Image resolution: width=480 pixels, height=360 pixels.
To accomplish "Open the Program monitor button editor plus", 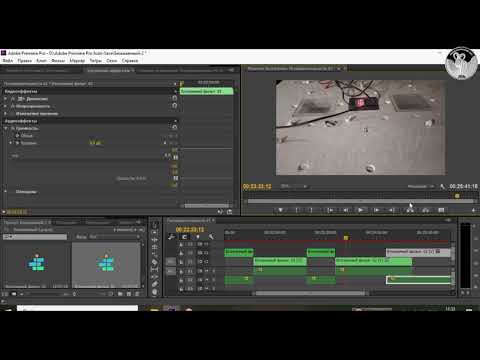I will click(x=473, y=210).
